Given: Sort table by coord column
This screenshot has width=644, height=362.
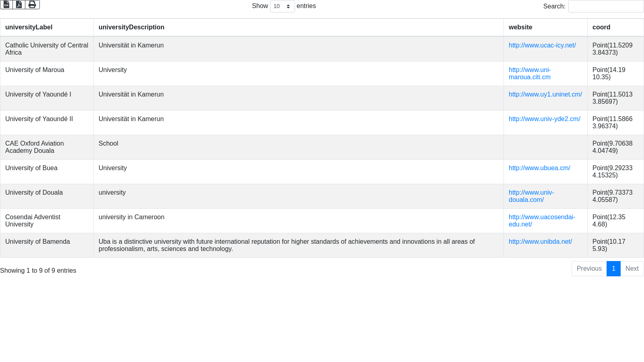Looking at the screenshot, I should click(601, 27).
